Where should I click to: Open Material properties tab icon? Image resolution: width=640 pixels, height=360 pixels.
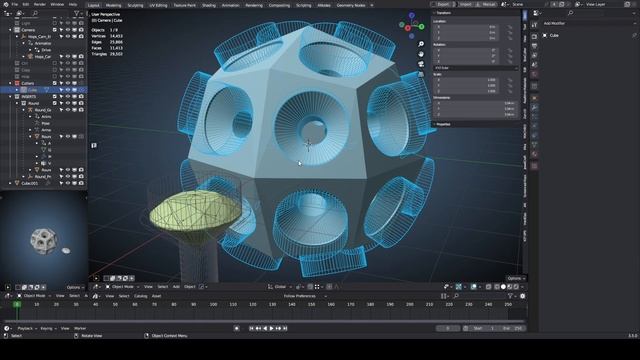(x=535, y=154)
